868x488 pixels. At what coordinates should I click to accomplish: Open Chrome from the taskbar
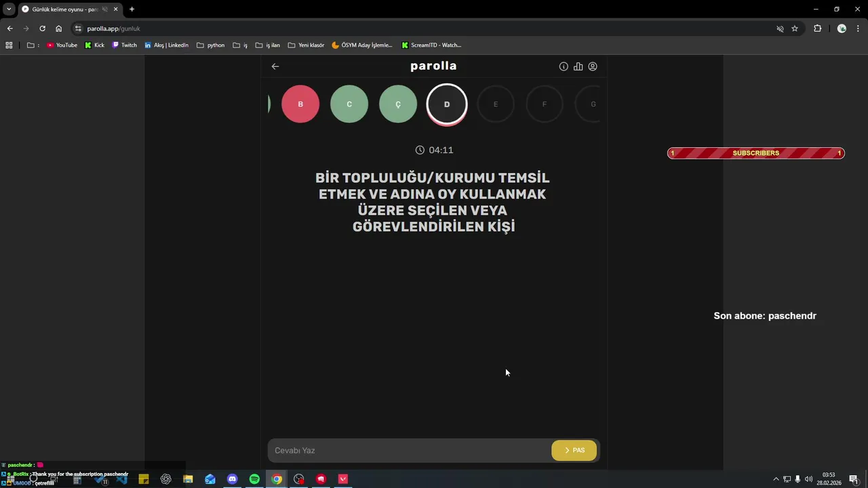coord(277,479)
